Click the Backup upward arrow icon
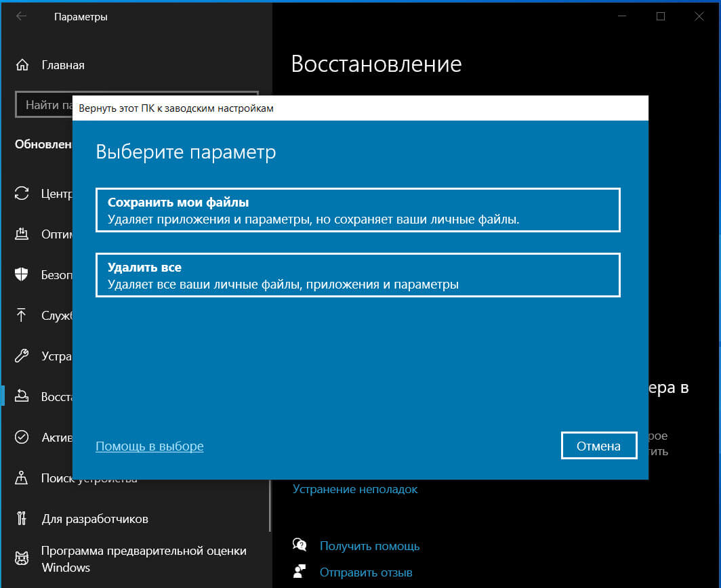The width and height of the screenshot is (721, 588). pyautogui.click(x=22, y=315)
